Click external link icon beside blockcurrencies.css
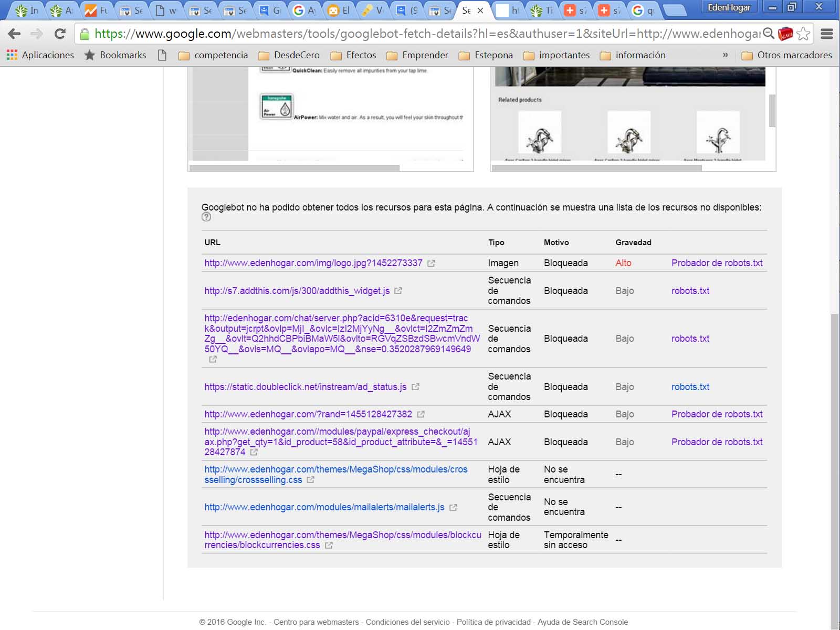The width and height of the screenshot is (840, 630). coord(329,545)
